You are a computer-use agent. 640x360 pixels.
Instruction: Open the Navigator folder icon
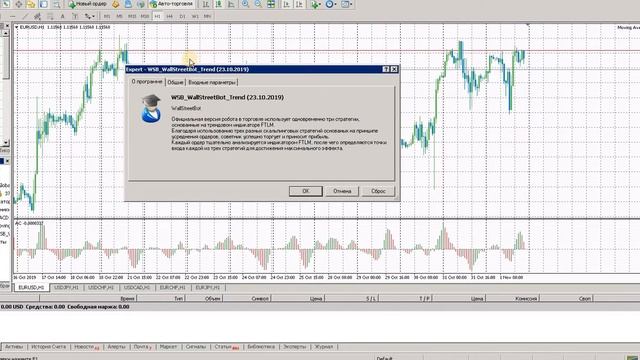(x=31, y=4)
